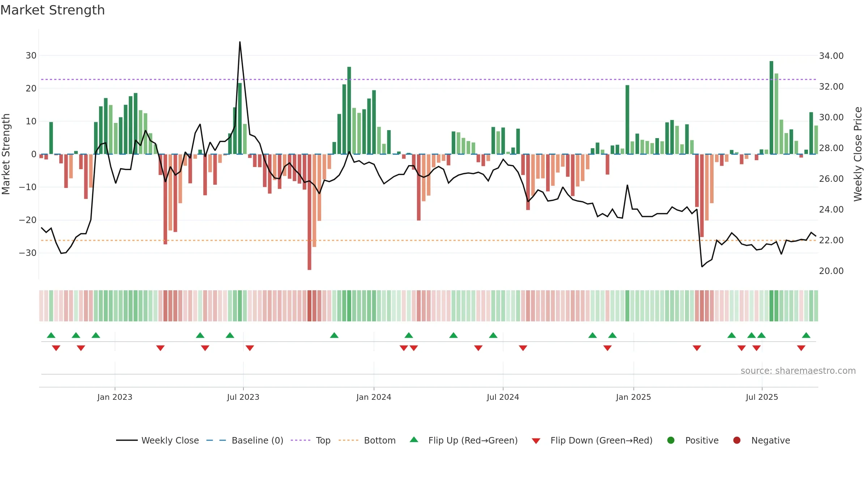Click the Market Strength chart title

[52, 10]
